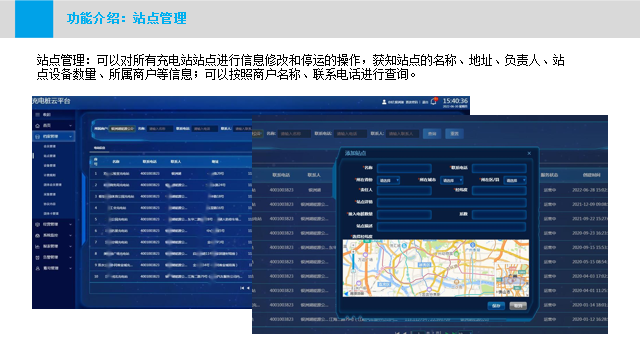Click the 2022-06-28 creation time cell

(589, 190)
